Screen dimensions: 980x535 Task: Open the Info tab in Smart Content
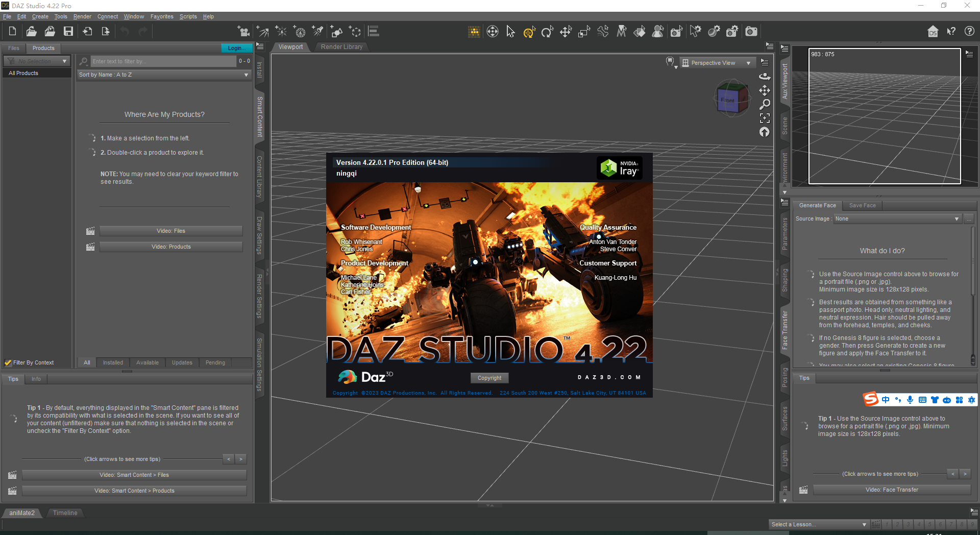[36, 379]
